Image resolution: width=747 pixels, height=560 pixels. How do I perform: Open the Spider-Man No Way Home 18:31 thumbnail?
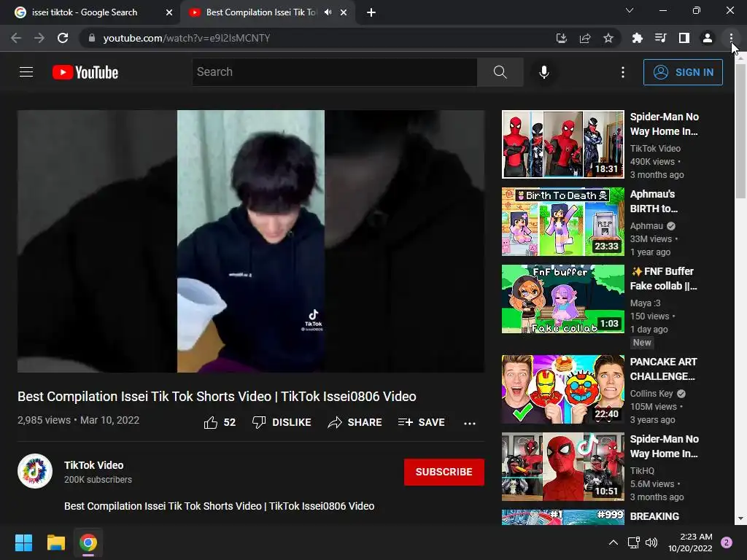(x=562, y=144)
